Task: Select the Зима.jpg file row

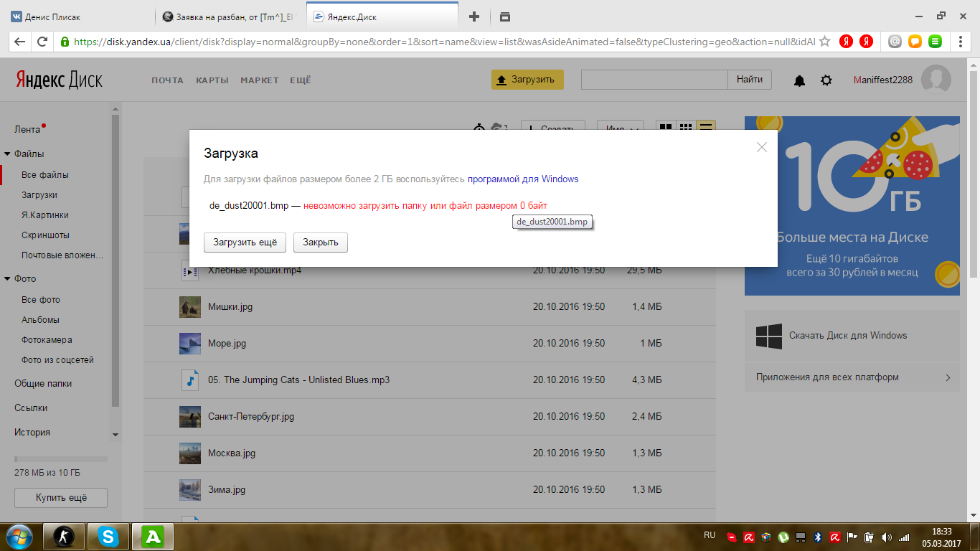Action: (430, 490)
